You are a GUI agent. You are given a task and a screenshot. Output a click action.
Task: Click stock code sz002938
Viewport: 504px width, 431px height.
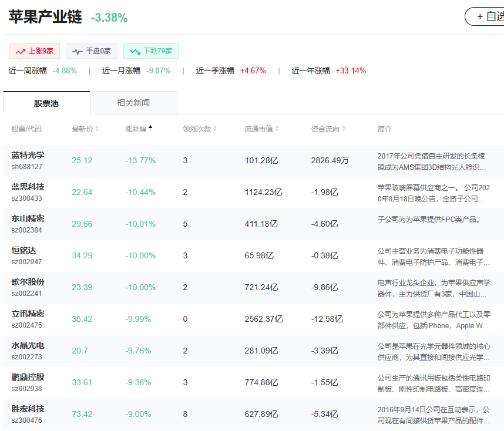(x=26, y=389)
